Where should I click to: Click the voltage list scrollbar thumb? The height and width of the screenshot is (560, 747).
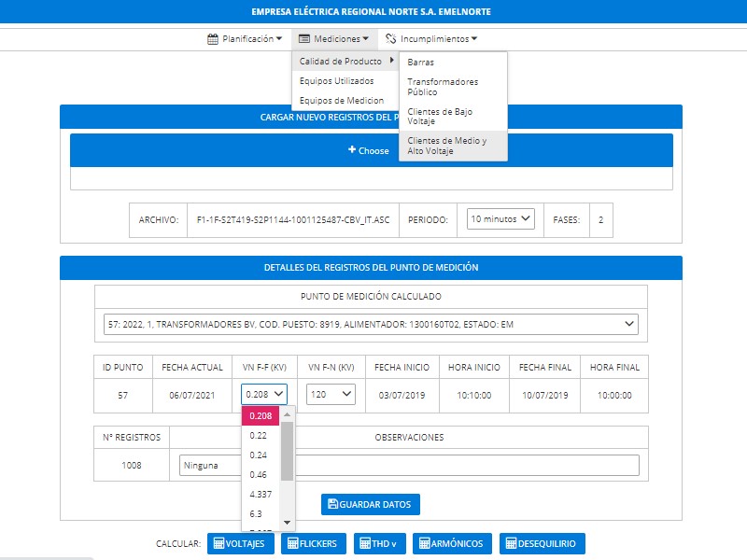click(288, 451)
